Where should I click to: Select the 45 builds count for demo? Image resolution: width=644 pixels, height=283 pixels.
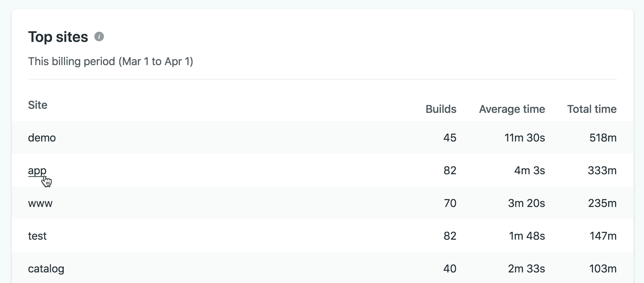[x=450, y=138]
